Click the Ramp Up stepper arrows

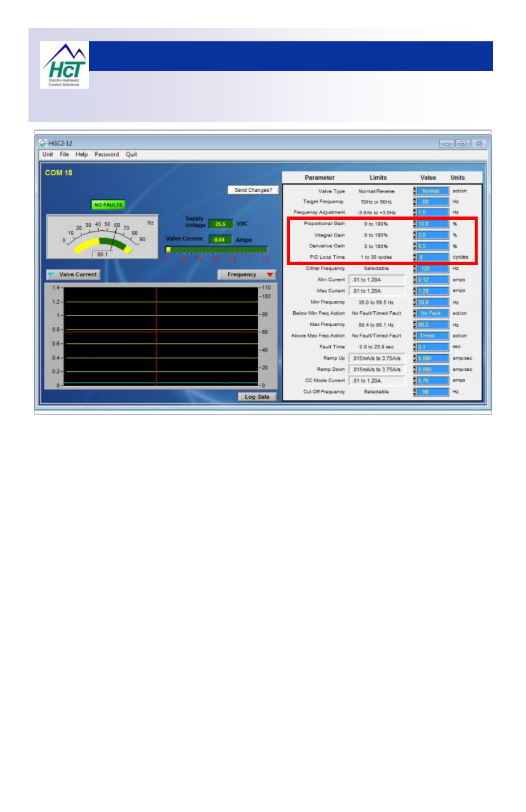point(415,358)
